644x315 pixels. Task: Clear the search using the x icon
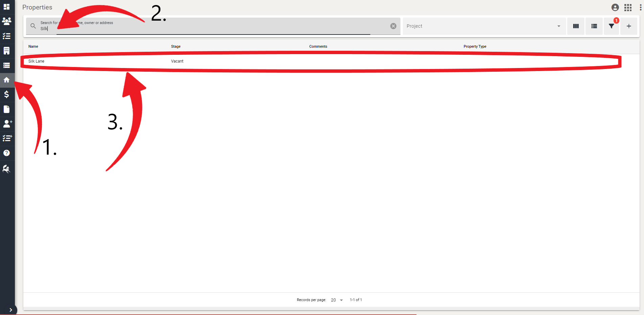pyautogui.click(x=393, y=26)
